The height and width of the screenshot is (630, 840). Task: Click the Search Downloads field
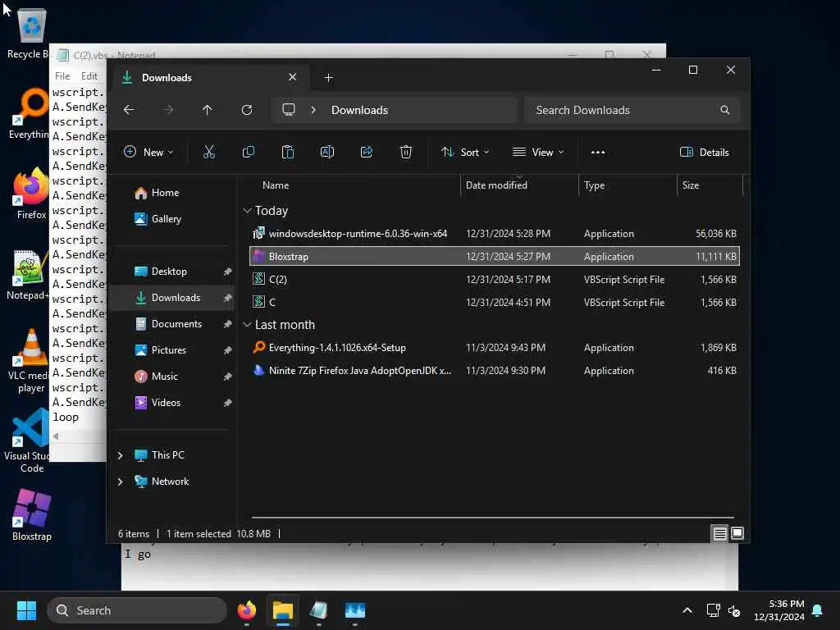tap(632, 110)
